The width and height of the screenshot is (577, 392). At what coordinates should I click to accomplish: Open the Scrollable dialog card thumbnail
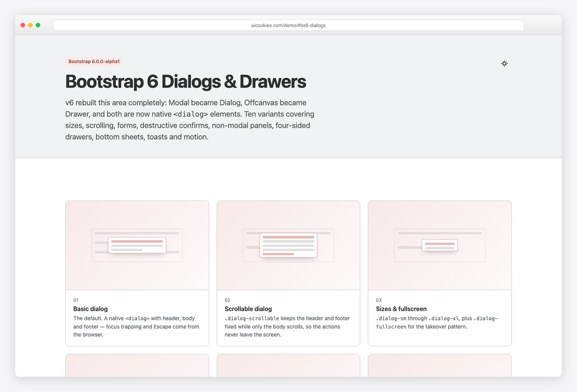pyautogui.click(x=288, y=245)
